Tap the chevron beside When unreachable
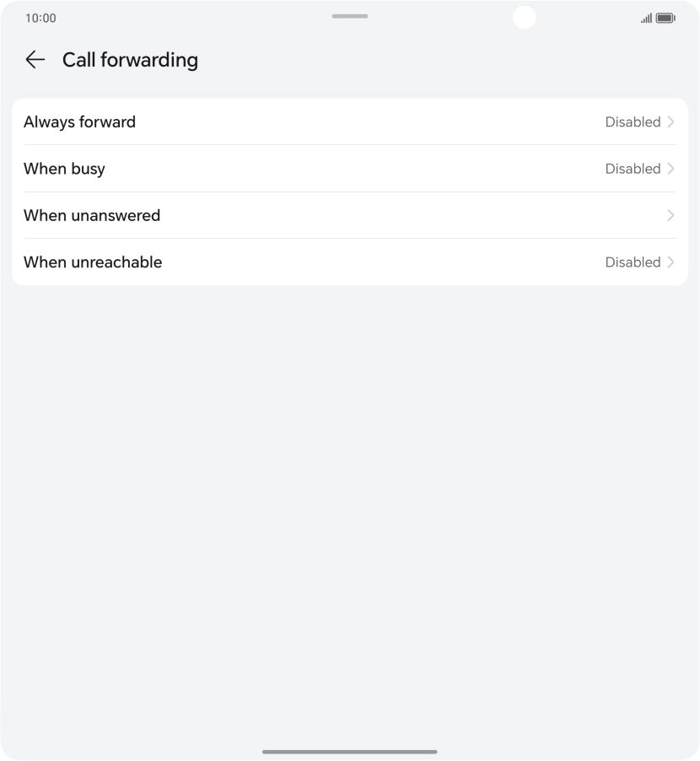The image size is (700, 761). click(x=671, y=262)
